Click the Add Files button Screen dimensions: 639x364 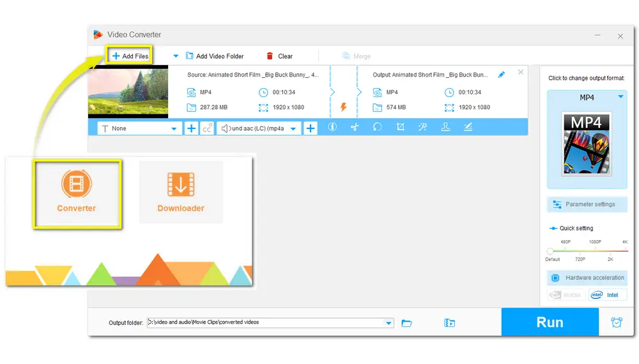coord(130,56)
